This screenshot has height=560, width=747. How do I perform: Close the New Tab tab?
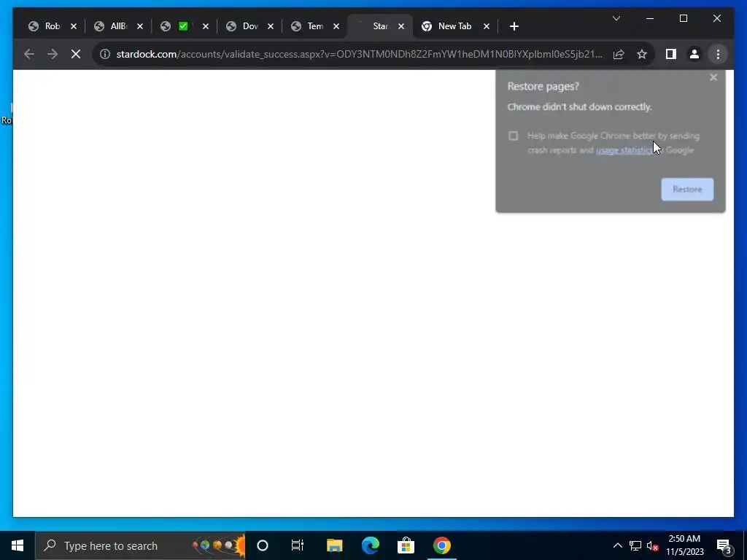pos(486,26)
